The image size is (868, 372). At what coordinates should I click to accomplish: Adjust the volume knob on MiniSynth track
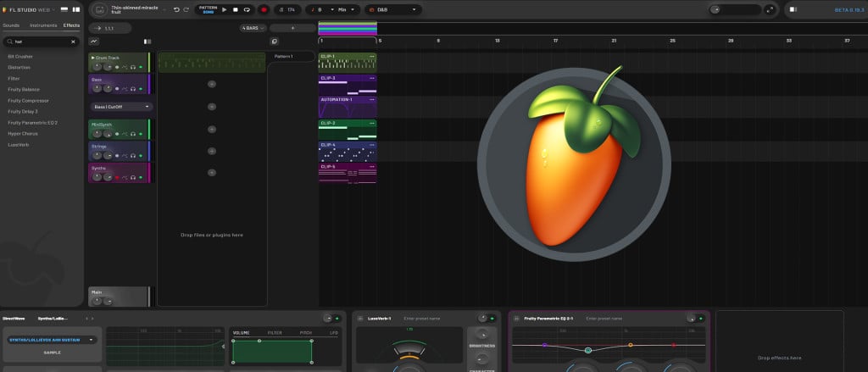click(96, 134)
